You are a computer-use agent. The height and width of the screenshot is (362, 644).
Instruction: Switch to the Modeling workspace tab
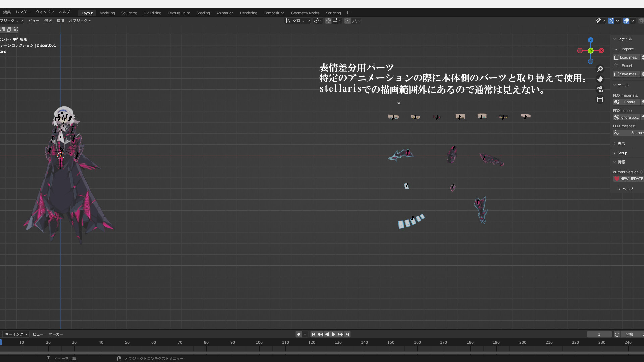pyautogui.click(x=107, y=13)
